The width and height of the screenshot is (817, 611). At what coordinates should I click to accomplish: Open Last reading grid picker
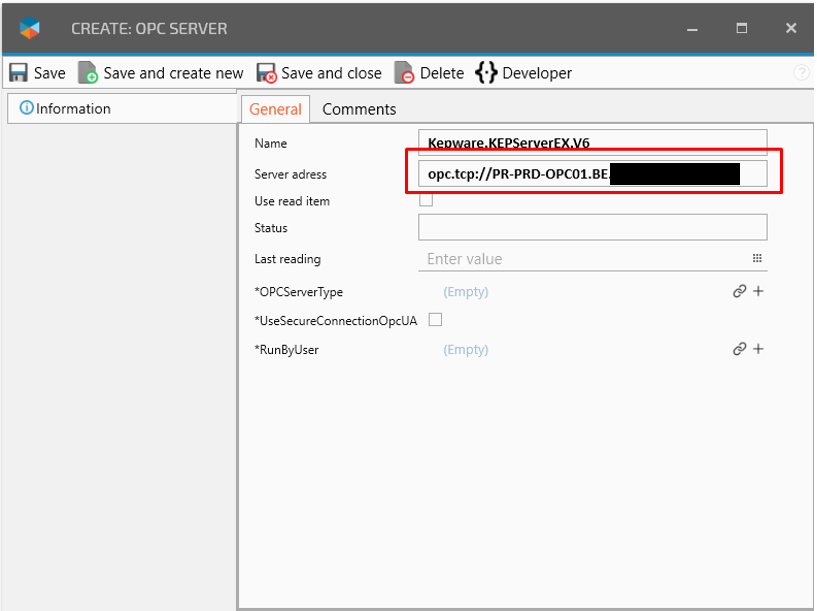(x=757, y=259)
